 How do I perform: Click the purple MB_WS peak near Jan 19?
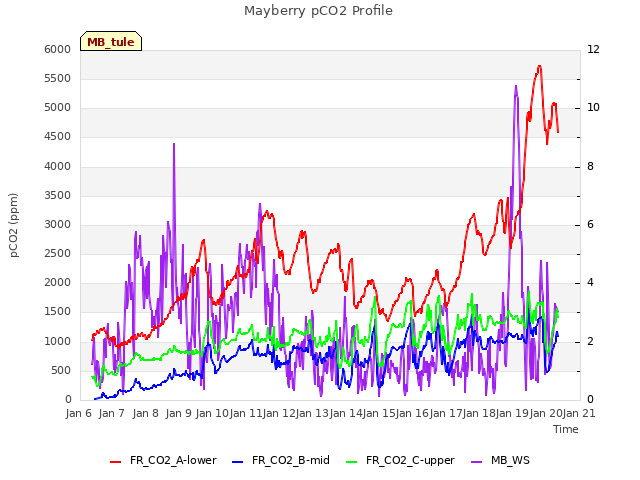(516, 86)
